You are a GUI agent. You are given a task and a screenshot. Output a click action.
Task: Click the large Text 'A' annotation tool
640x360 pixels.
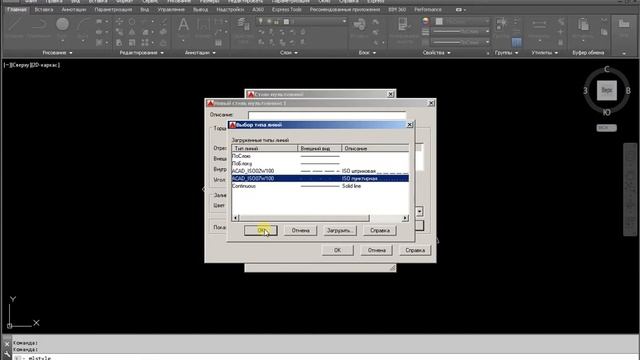coord(183,25)
